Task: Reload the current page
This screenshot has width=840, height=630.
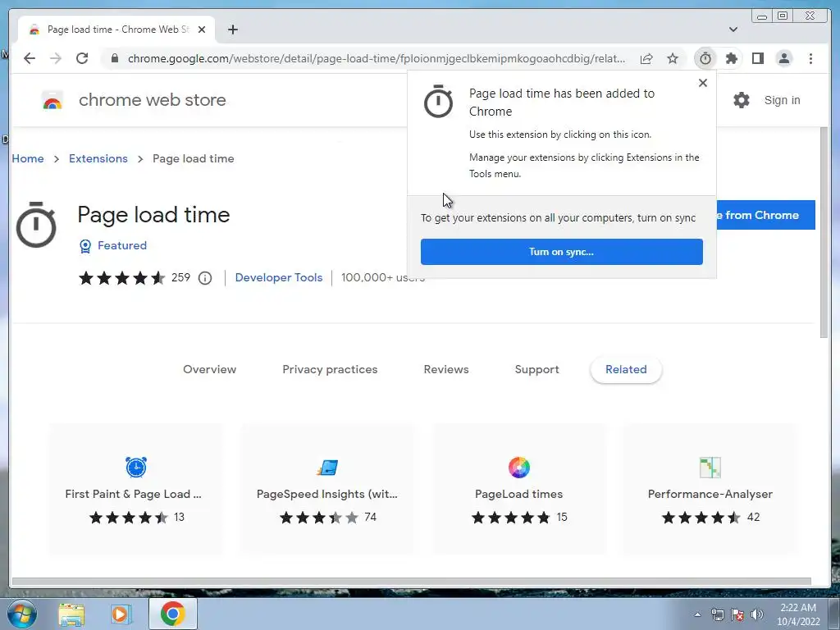Action: pos(82,58)
